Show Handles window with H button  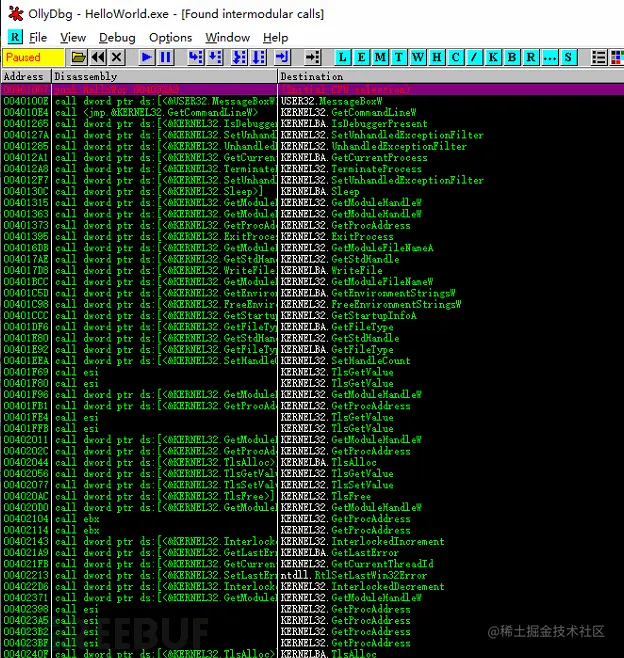coord(437,57)
